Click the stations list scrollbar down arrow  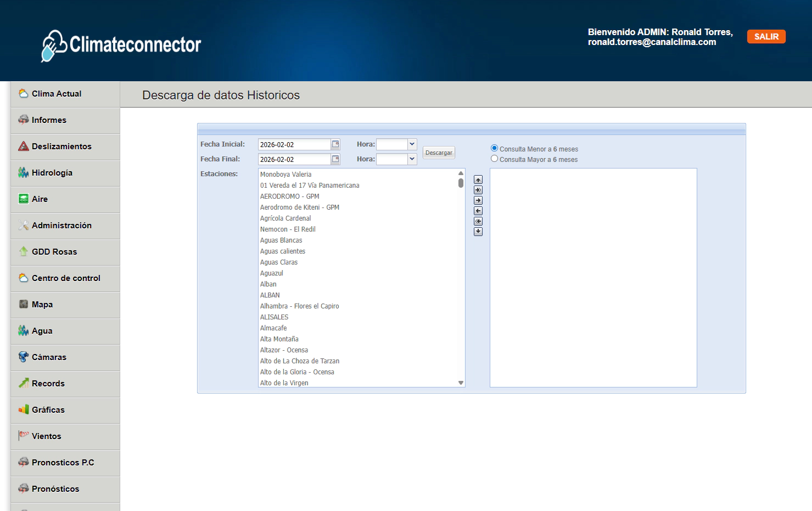[x=461, y=383]
